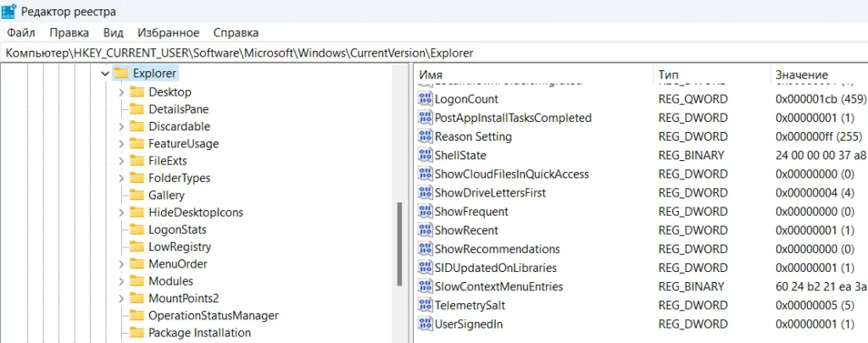The height and width of the screenshot is (343, 868).
Task: Click ShellState data starting 24 00 00 00
Action: [821, 156]
